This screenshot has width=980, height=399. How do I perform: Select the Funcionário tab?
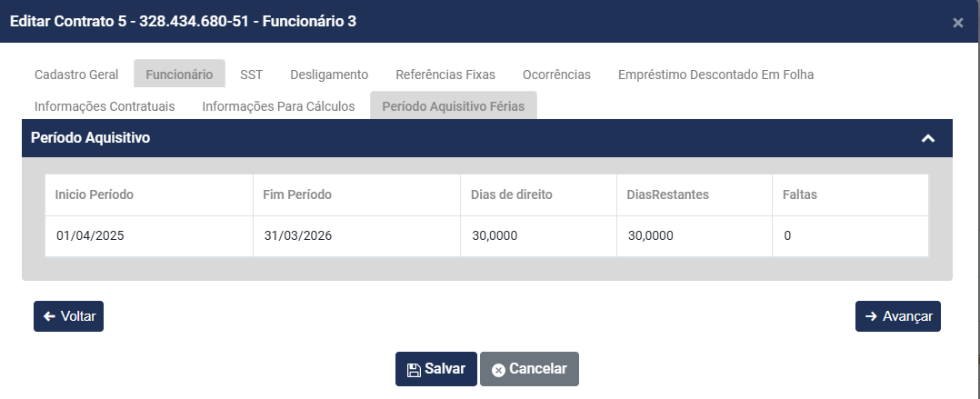(x=179, y=75)
